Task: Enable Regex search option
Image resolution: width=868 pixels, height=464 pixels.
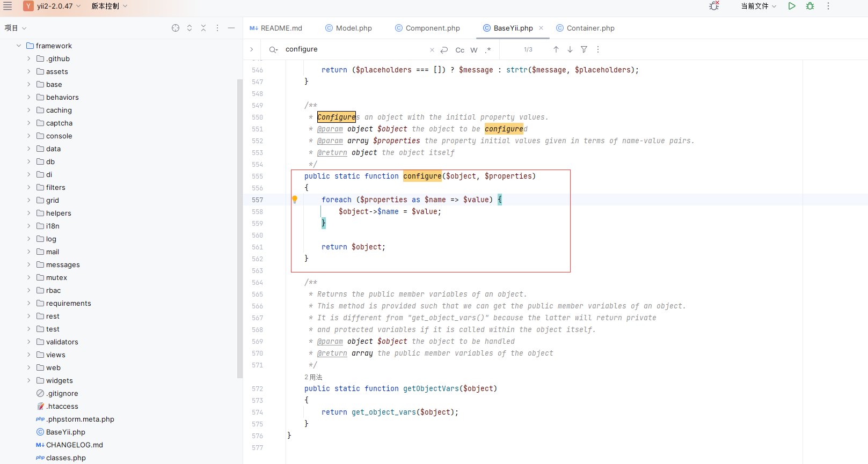Action: (488, 50)
